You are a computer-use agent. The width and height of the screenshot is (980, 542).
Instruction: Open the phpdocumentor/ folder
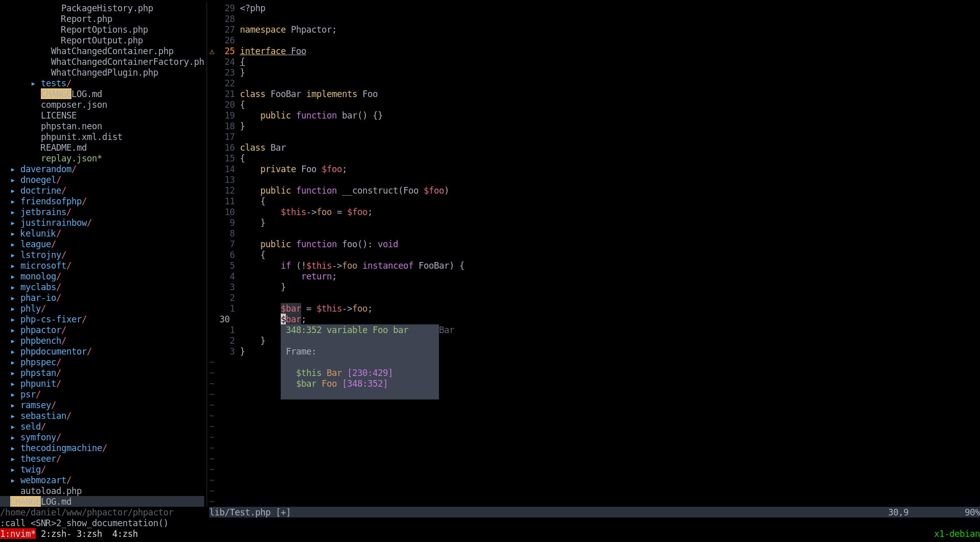(56, 351)
